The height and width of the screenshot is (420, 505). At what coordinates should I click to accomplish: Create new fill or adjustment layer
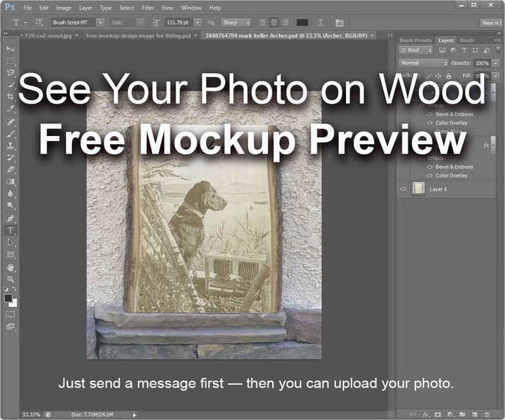[450, 414]
